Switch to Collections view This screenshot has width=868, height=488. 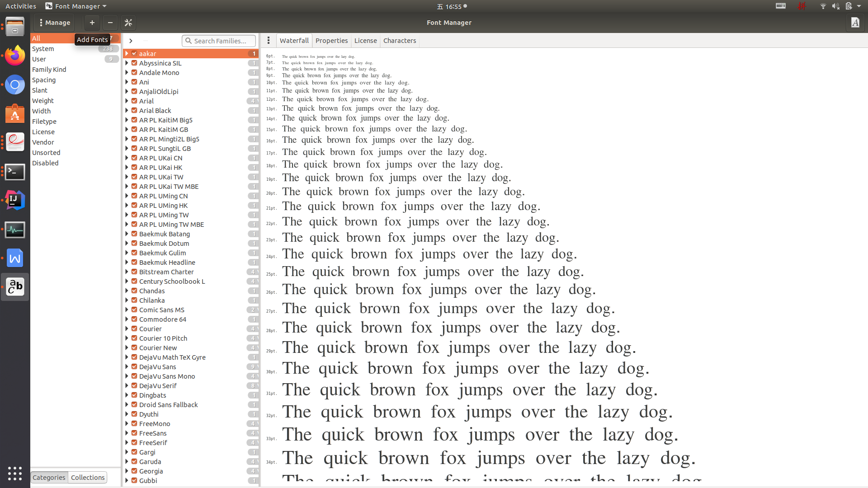click(x=88, y=478)
